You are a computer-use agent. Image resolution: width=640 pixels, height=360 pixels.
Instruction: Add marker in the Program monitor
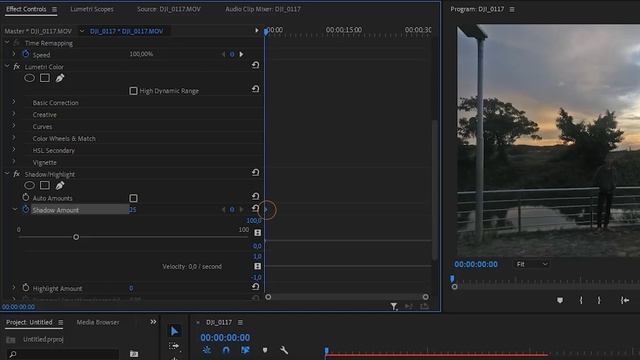tap(560, 300)
